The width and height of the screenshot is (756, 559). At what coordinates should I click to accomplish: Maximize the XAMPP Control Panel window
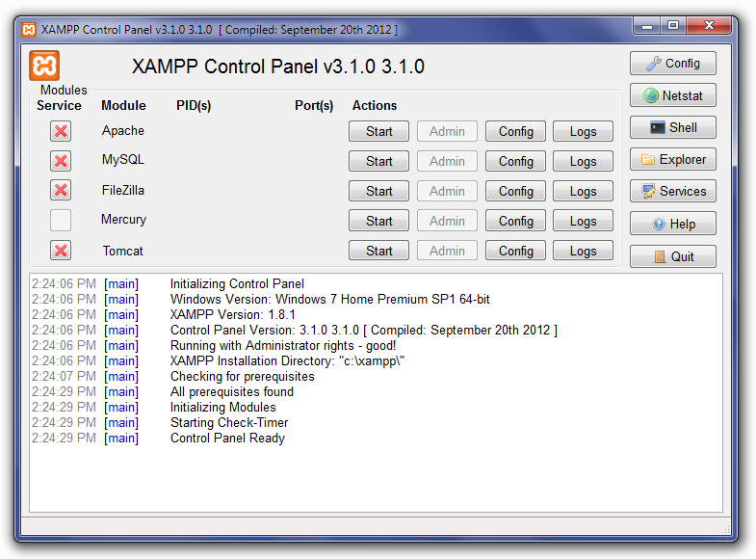click(673, 26)
